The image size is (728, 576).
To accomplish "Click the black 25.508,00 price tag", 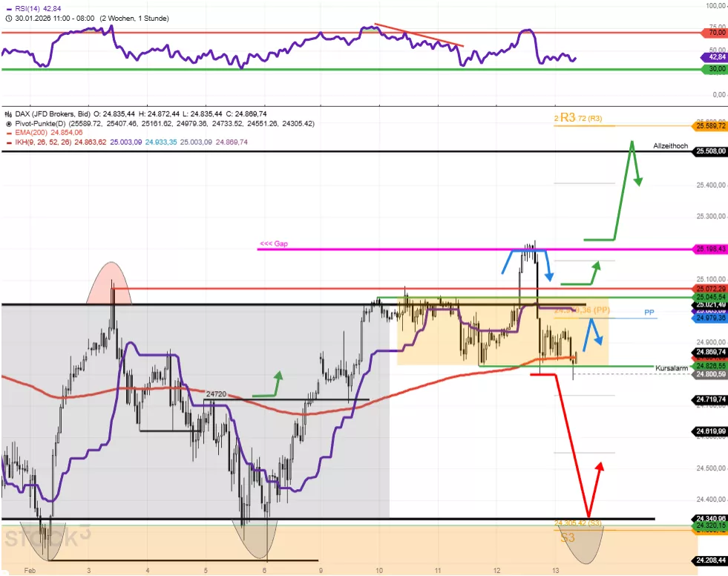I will point(709,151).
